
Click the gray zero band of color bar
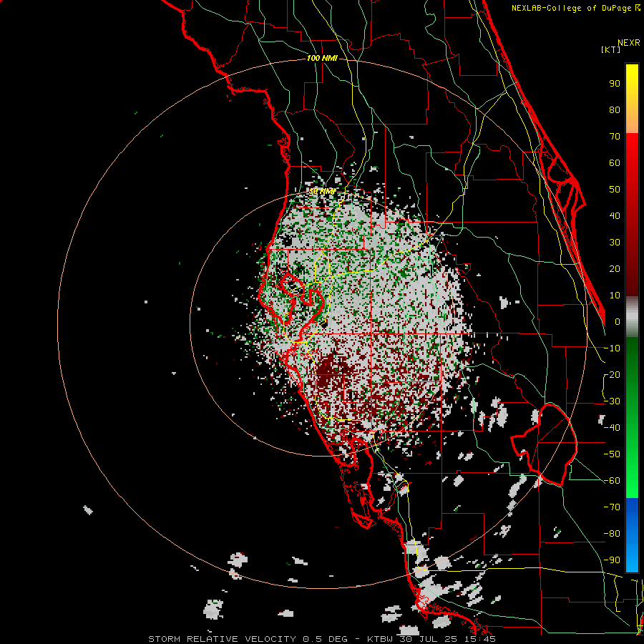[x=632, y=318]
